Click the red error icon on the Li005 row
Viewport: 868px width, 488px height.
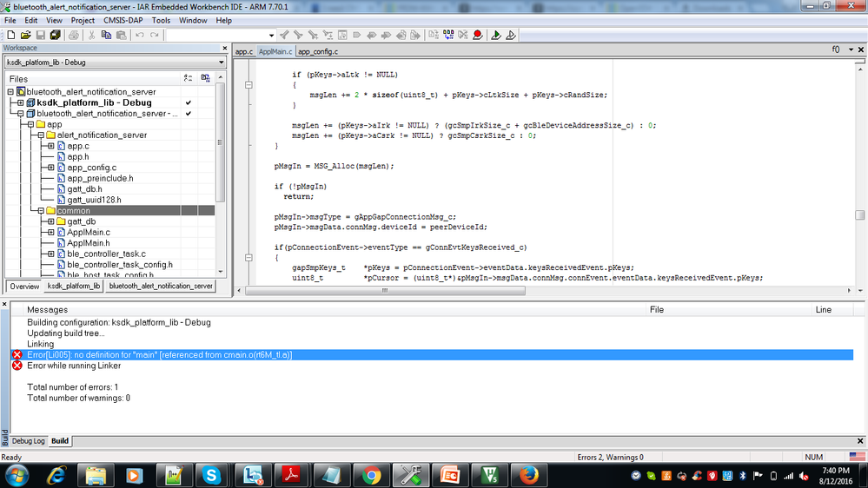[17, 354]
